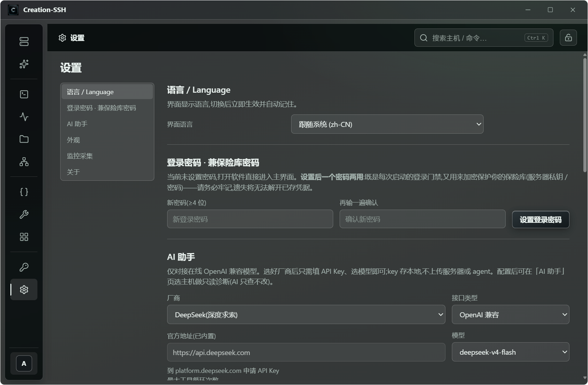
Task: Click the AI 助手 section heading
Action: [x=181, y=257]
